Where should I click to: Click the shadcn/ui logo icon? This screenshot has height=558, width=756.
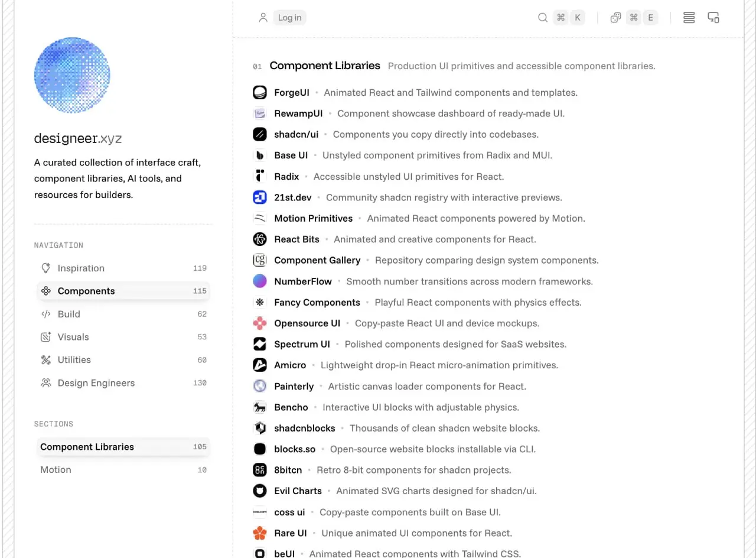(260, 134)
